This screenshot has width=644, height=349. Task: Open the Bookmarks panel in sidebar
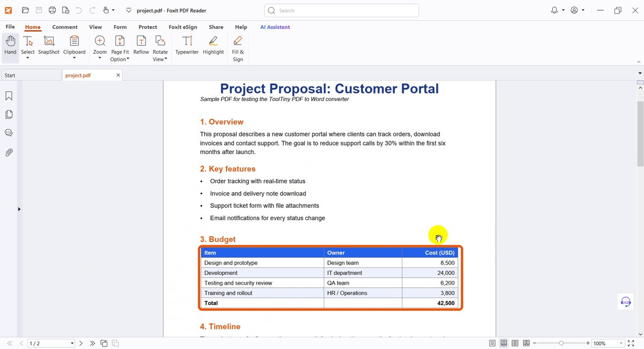pyautogui.click(x=9, y=96)
